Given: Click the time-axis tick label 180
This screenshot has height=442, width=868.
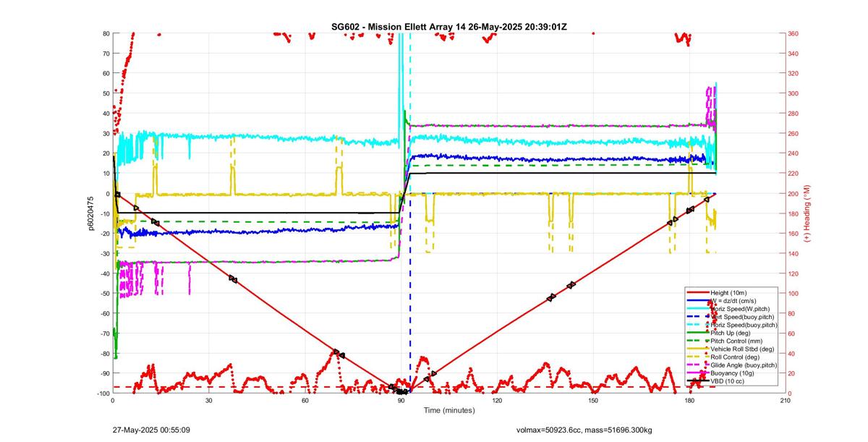Looking at the screenshot, I should [689, 400].
